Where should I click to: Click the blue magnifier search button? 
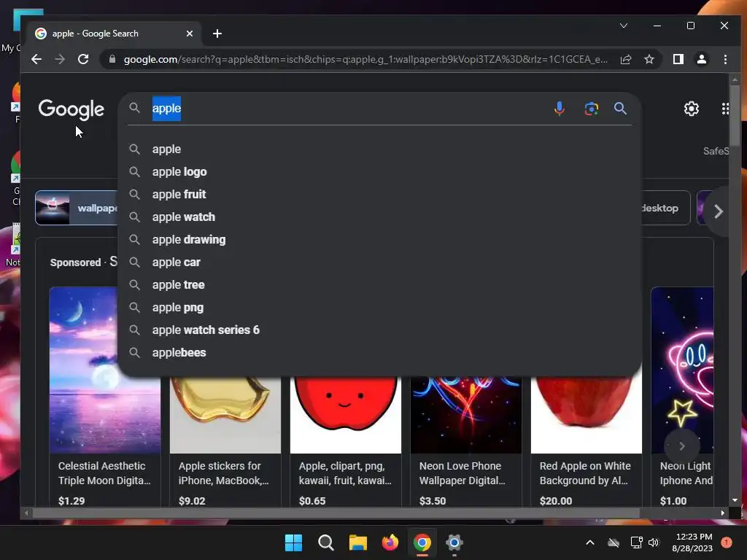click(620, 109)
